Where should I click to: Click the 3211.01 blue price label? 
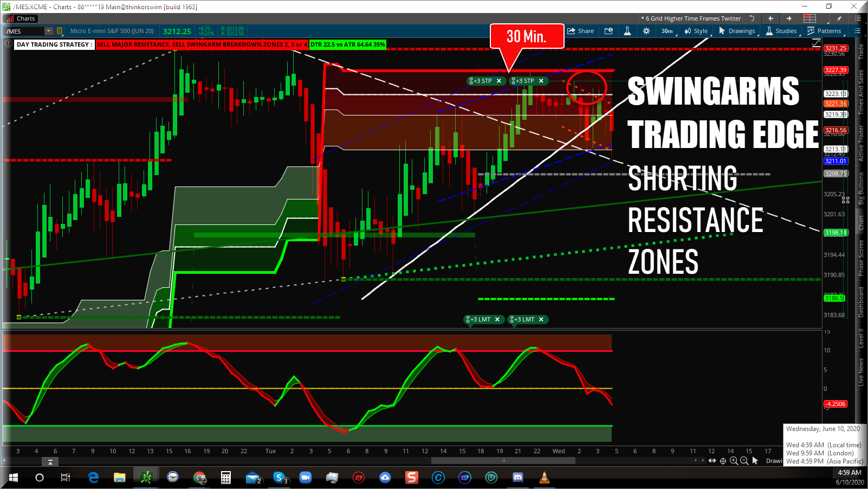pyautogui.click(x=835, y=161)
